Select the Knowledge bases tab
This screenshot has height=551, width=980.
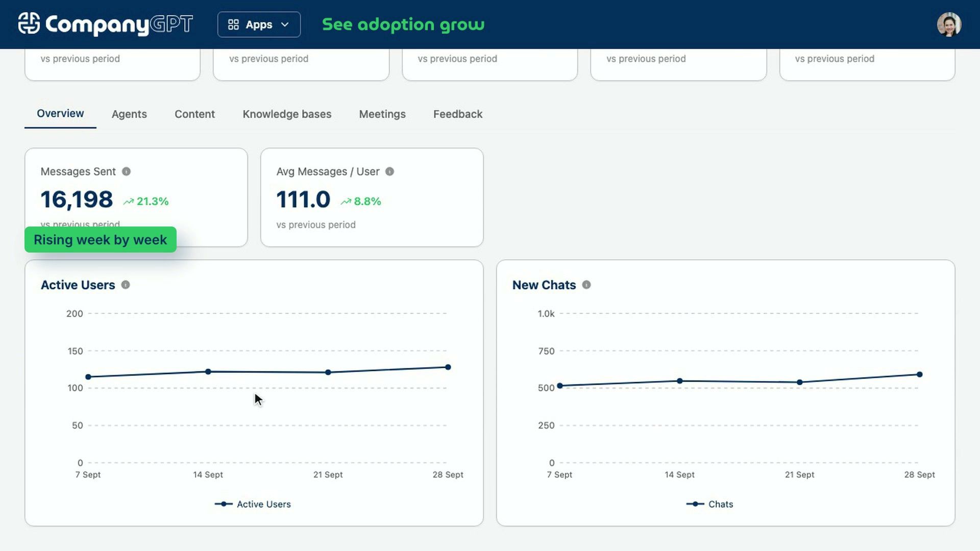click(x=287, y=114)
